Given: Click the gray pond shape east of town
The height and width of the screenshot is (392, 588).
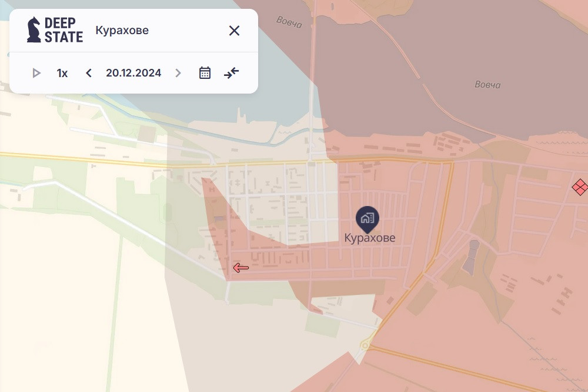Looking at the screenshot, I should point(471,257).
